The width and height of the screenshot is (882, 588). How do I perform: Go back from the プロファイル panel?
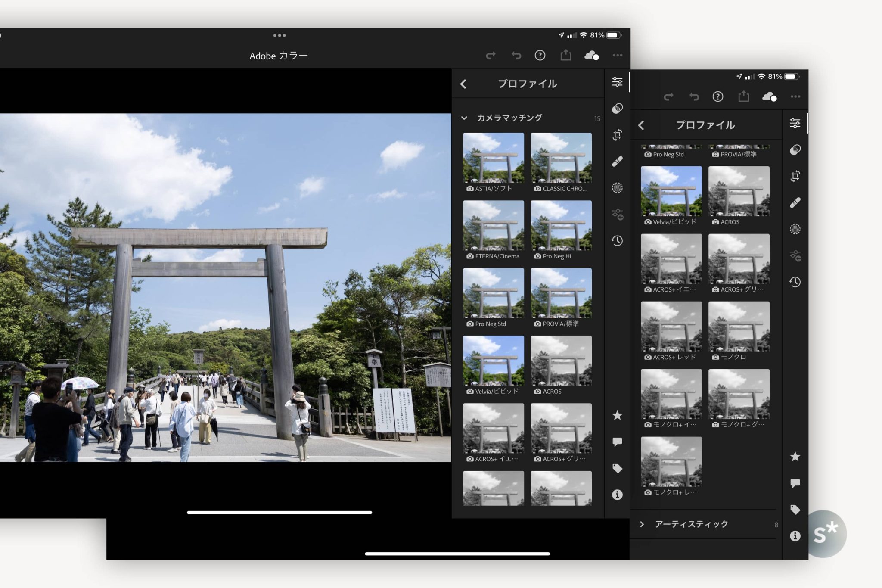(x=463, y=84)
